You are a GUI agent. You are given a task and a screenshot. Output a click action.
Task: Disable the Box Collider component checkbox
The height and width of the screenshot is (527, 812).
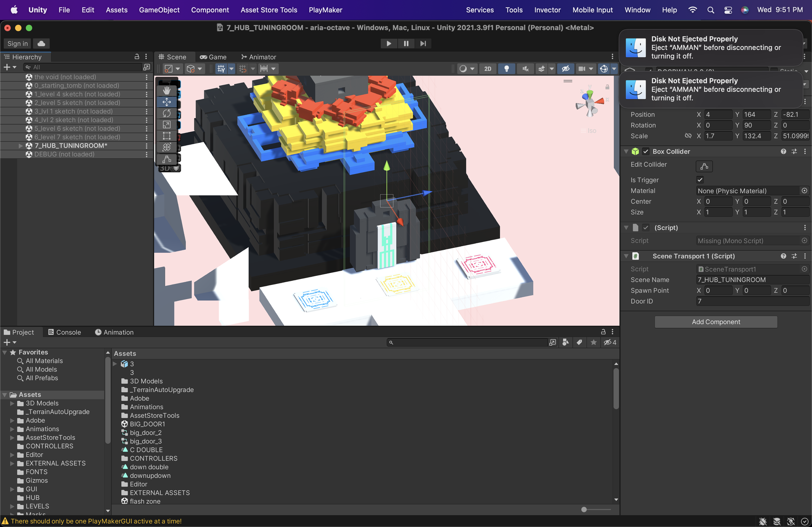pos(645,151)
